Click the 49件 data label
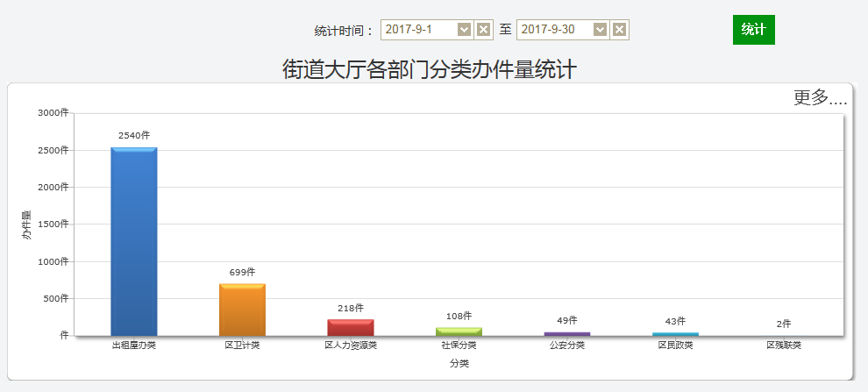This screenshot has height=392, width=868. 567,320
